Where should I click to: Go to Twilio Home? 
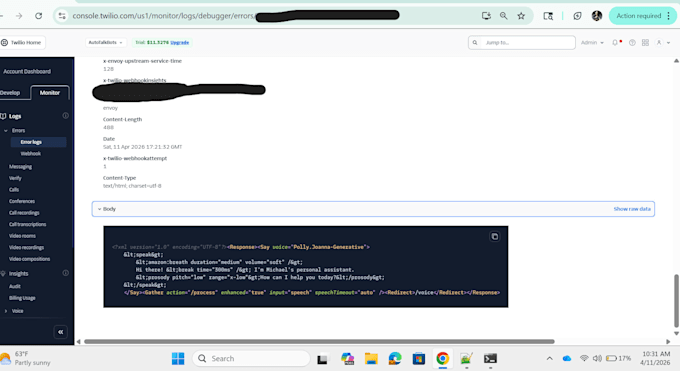(22, 43)
